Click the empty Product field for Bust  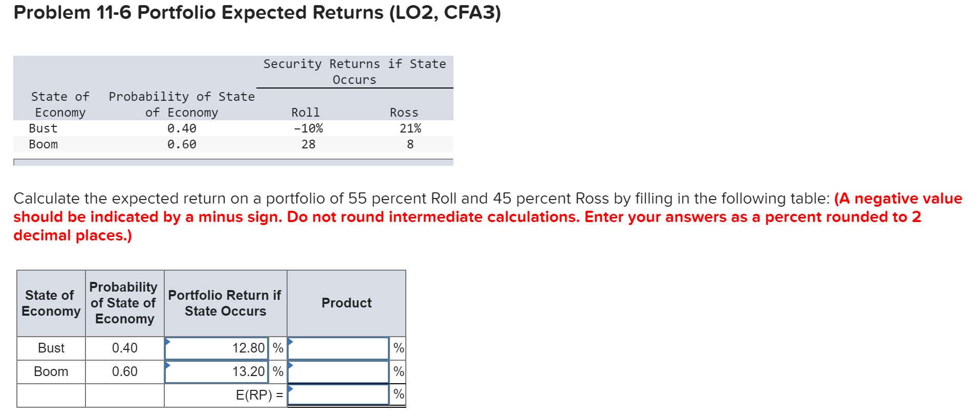(338, 348)
